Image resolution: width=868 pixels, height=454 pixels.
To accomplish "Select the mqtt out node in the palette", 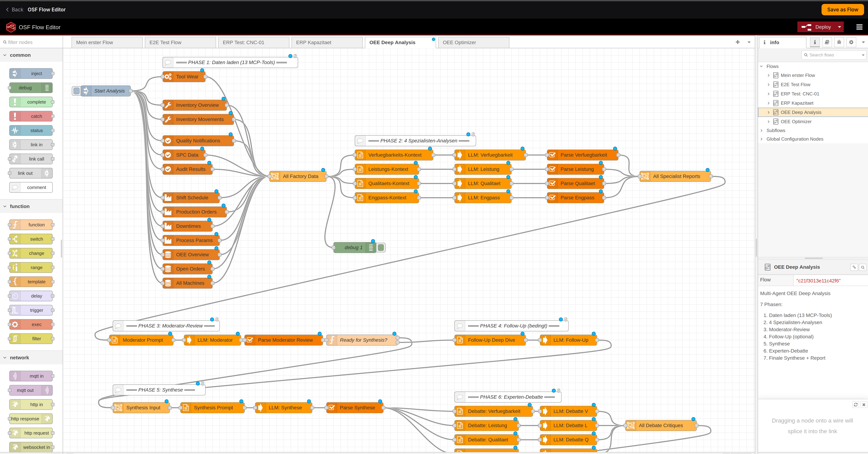I will 31,390.
